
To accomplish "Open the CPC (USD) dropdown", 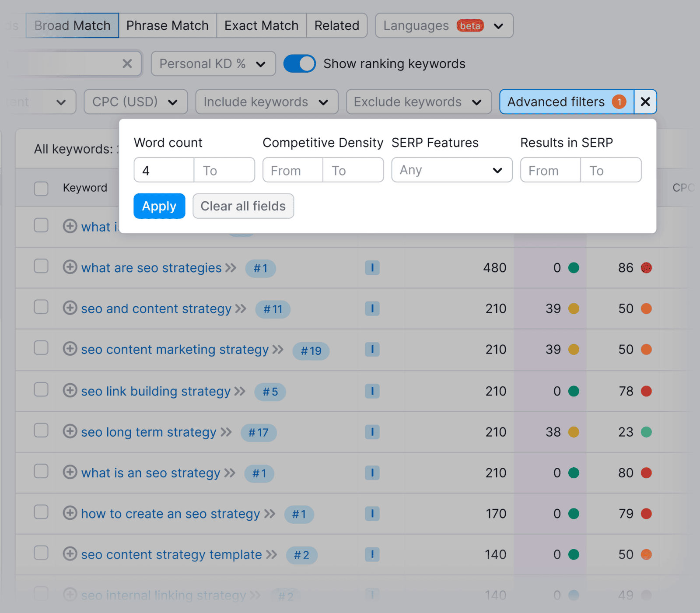I will (136, 102).
